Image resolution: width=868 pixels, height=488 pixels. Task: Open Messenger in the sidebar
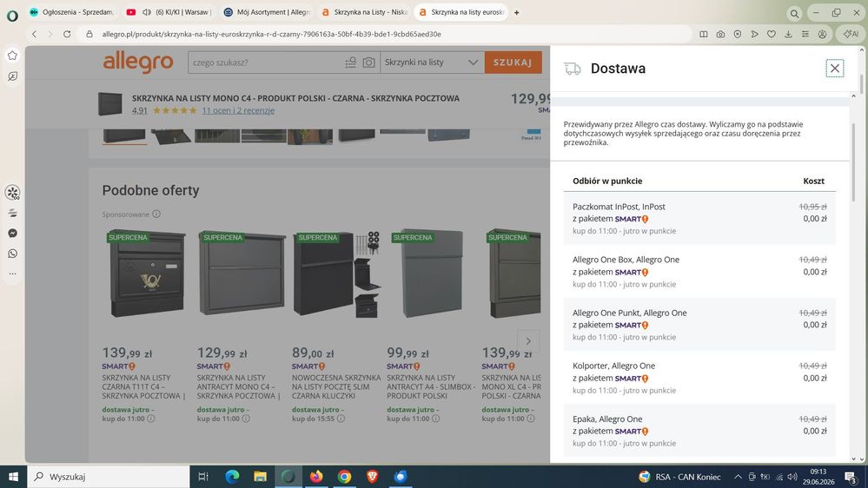click(12, 233)
